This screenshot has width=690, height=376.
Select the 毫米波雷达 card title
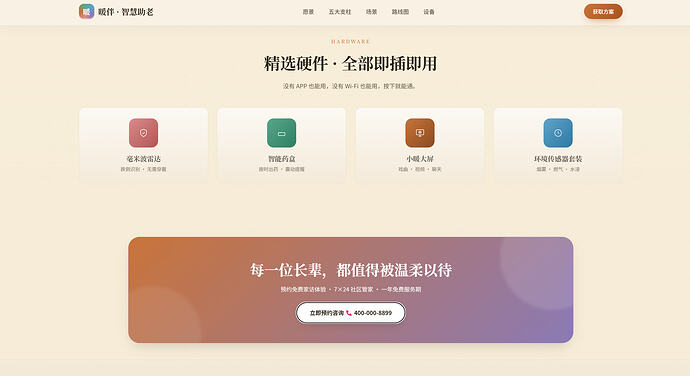coord(143,159)
